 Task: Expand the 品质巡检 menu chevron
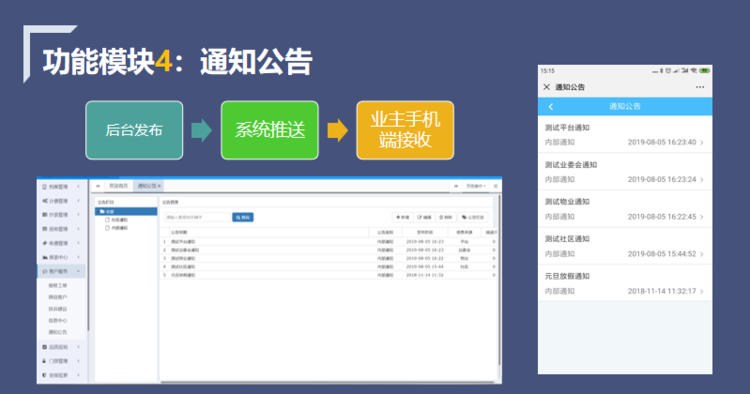[x=78, y=347]
